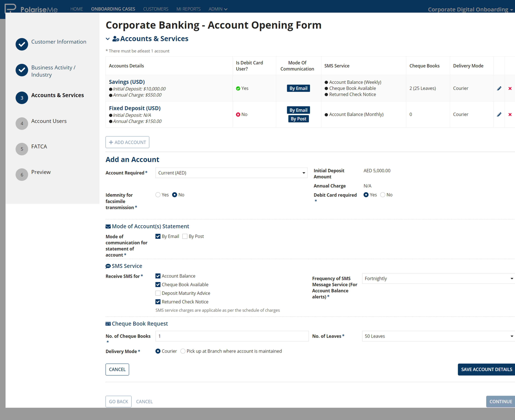Click the step 4 Account Users circle

click(x=22, y=123)
